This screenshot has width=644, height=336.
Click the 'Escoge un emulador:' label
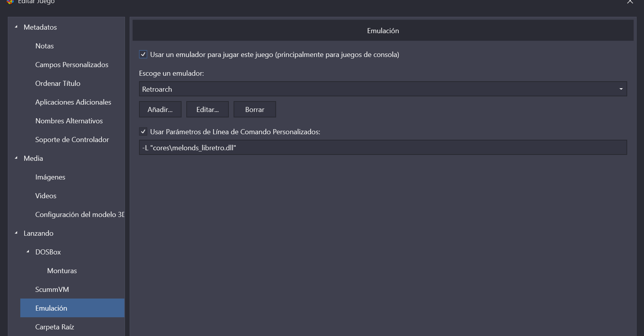[x=171, y=73]
